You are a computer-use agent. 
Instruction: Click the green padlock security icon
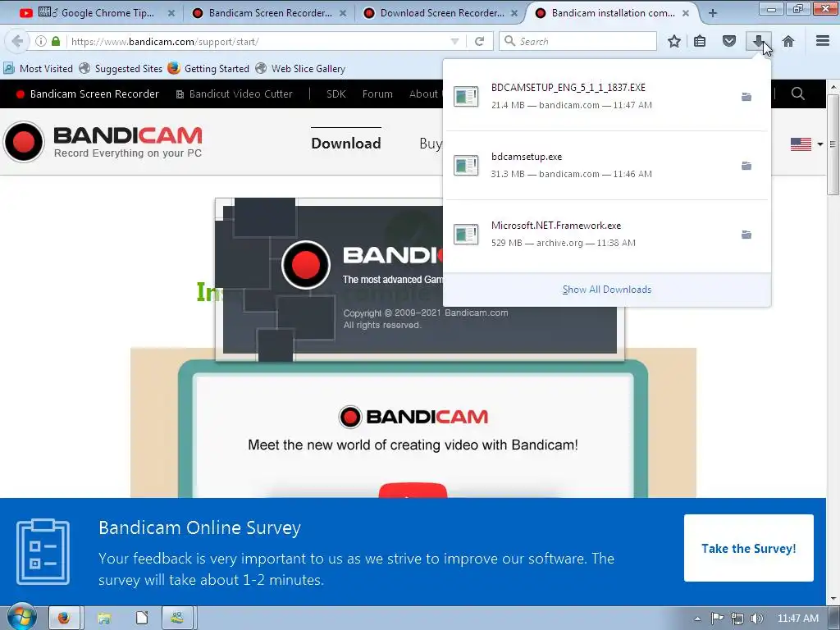click(56, 41)
